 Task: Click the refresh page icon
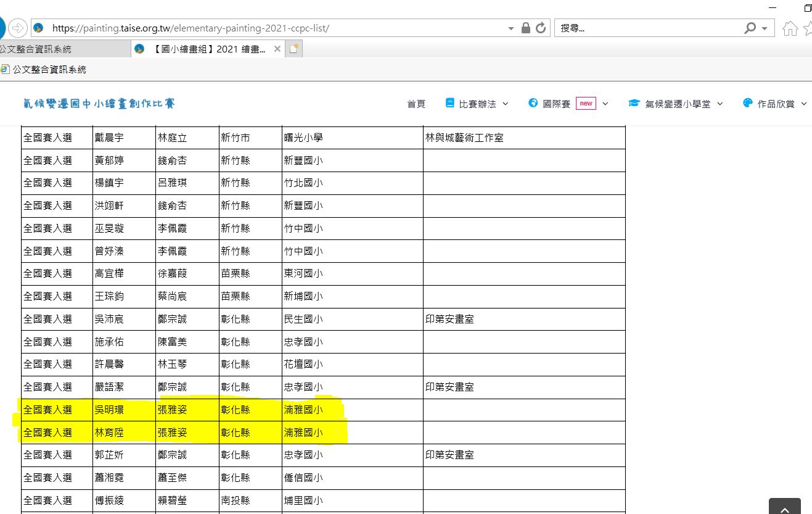point(541,28)
